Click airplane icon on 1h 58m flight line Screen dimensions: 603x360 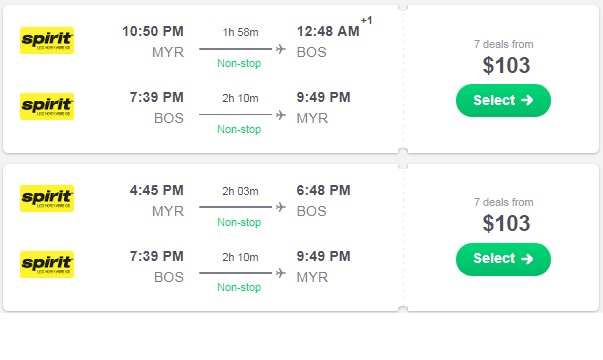click(x=281, y=49)
